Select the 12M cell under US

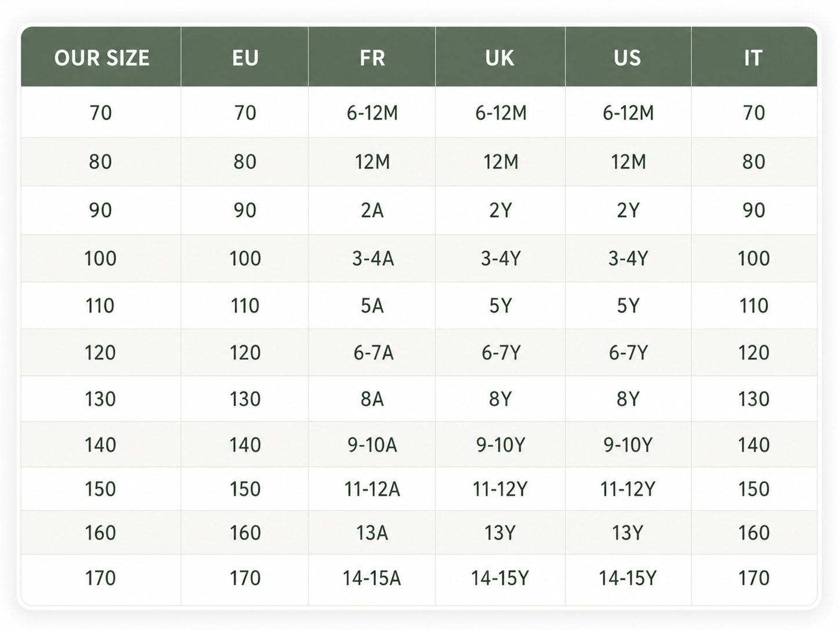tap(628, 161)
